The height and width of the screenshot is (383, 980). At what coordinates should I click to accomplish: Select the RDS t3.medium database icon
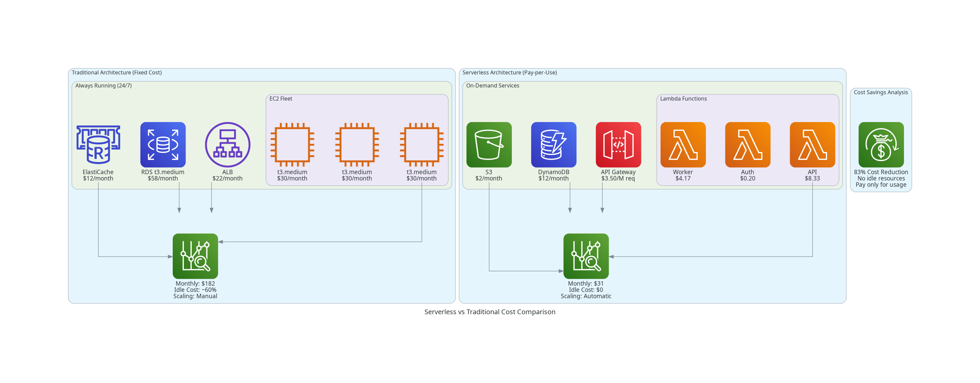click(x=163, y=145)
